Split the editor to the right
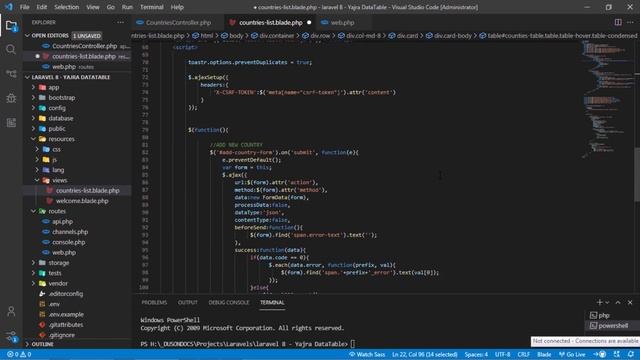The image size is (640, 360). point(618,22)
